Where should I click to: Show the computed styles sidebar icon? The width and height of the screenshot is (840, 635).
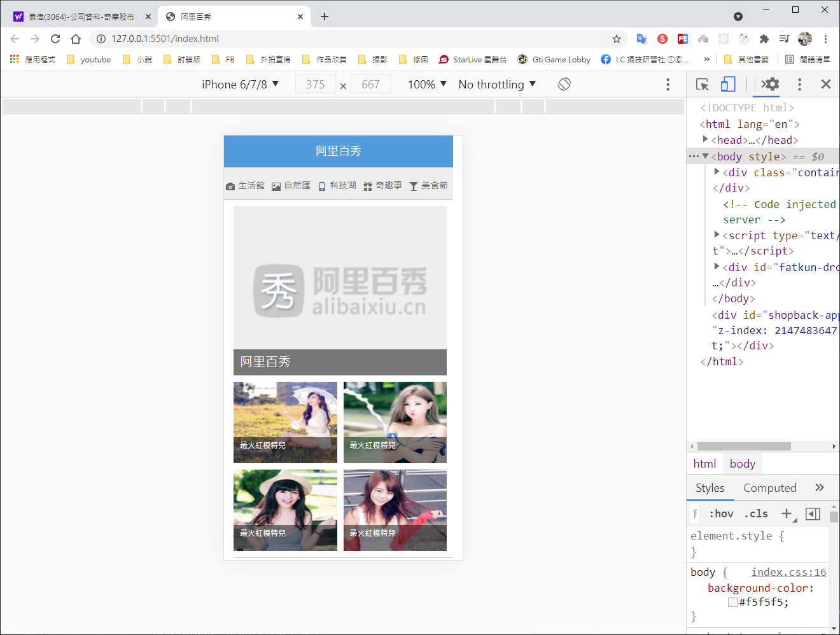coord(813,513)
